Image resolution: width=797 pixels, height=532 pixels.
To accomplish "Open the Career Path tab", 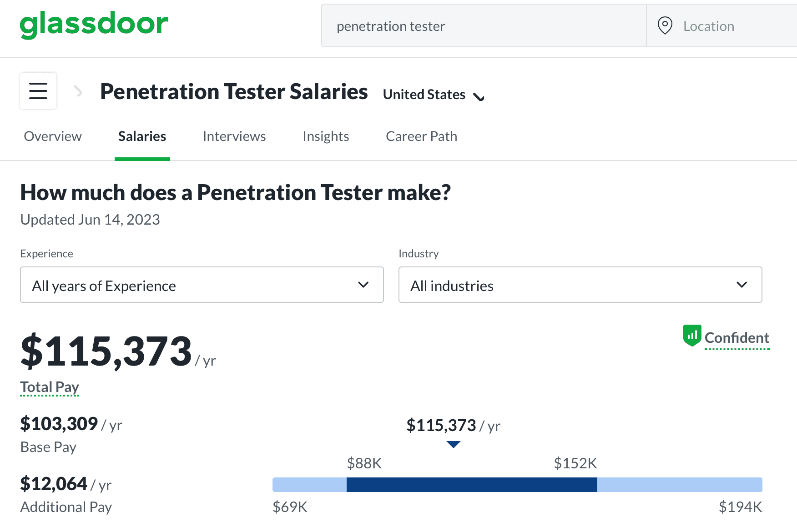I will point(421,136).
